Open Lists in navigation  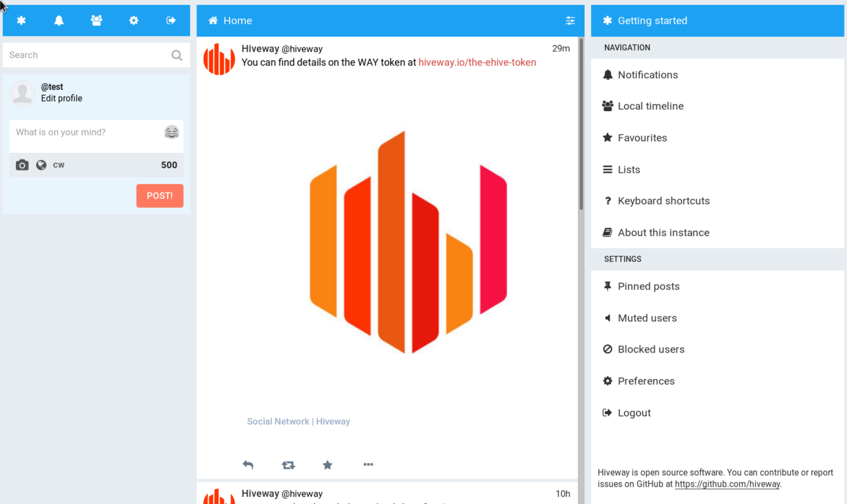717,169
